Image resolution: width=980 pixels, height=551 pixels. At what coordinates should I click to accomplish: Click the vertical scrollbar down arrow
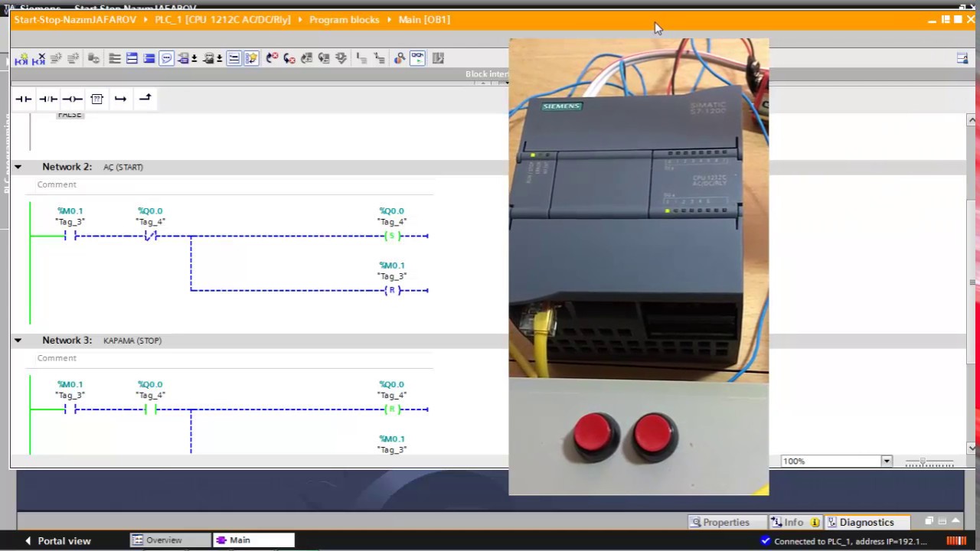(x=972, y=448)
